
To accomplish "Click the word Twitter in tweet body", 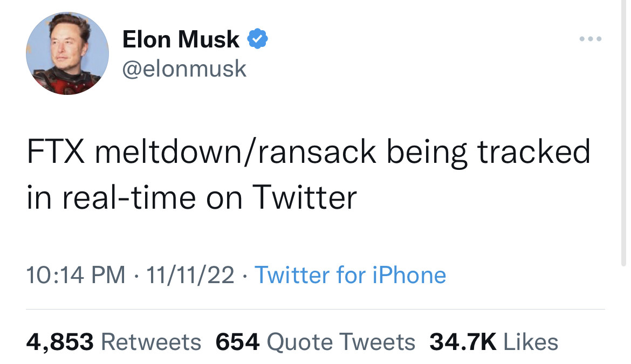I will [x=305, y=198].
